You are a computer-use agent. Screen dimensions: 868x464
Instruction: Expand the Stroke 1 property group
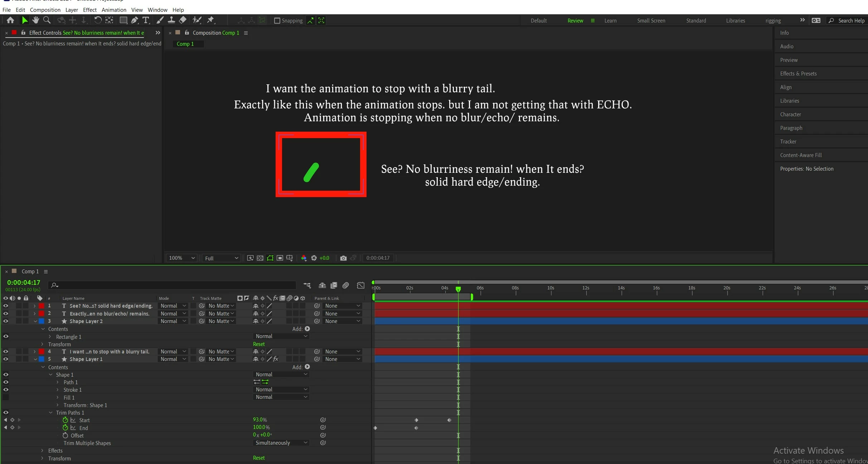58,390
